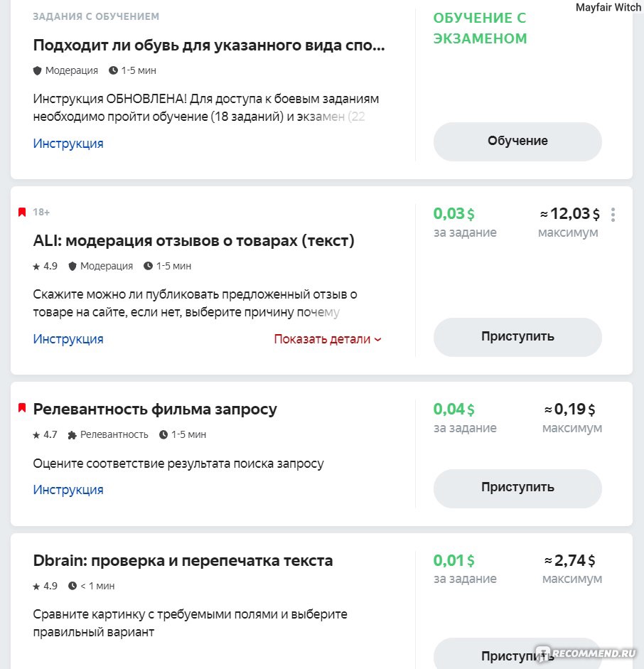Click the title ALI: модерация отзывов о товарах
Image resolution: width=644 pixels, height=669 pixels.
tap(193, 240)
